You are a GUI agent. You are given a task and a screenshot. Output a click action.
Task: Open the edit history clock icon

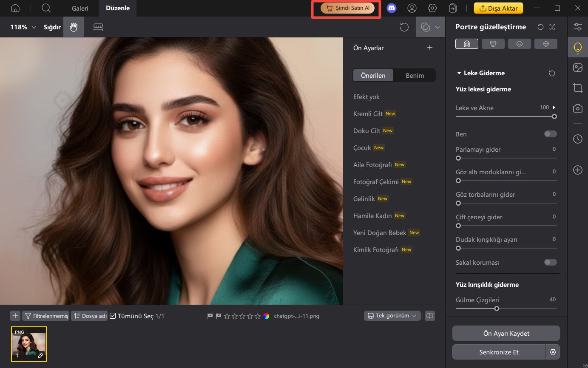click(x=577, y=139)
